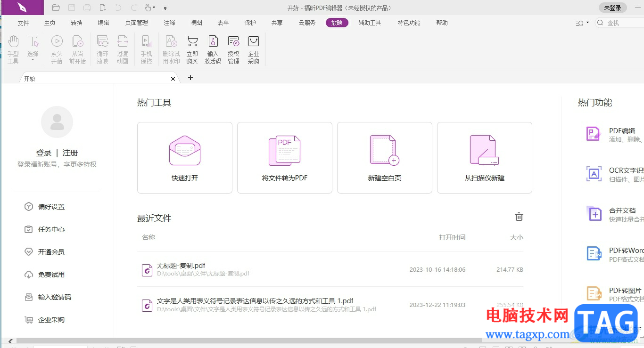
Task: Click the 立即购买 shopping cart icon
Action: tap(192, 49)
